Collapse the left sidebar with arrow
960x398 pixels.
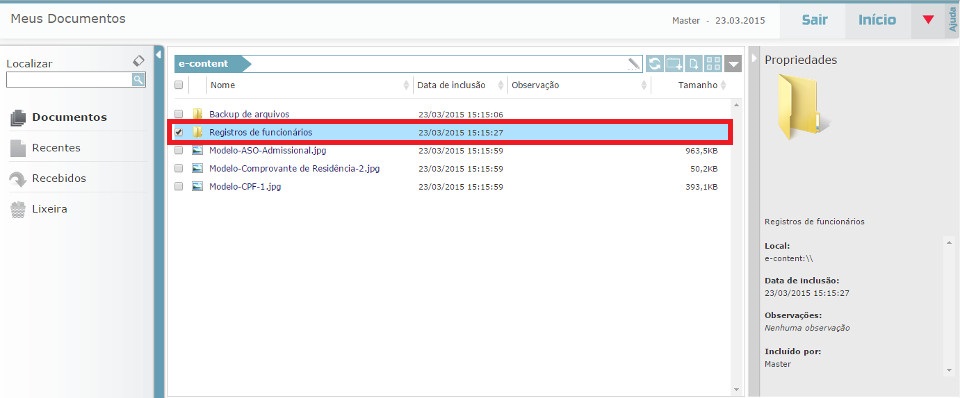pyautogui.click(x=159, y=55)
